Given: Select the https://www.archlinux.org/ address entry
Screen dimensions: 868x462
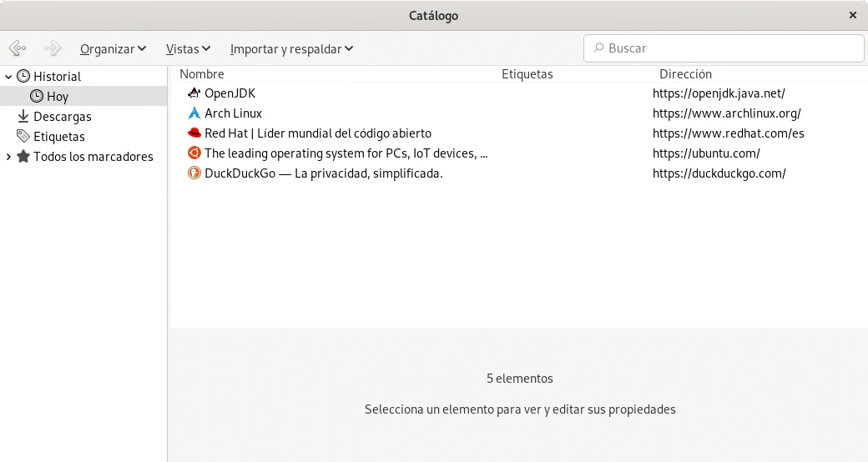Looking at the screenshot, I should 726,113.
